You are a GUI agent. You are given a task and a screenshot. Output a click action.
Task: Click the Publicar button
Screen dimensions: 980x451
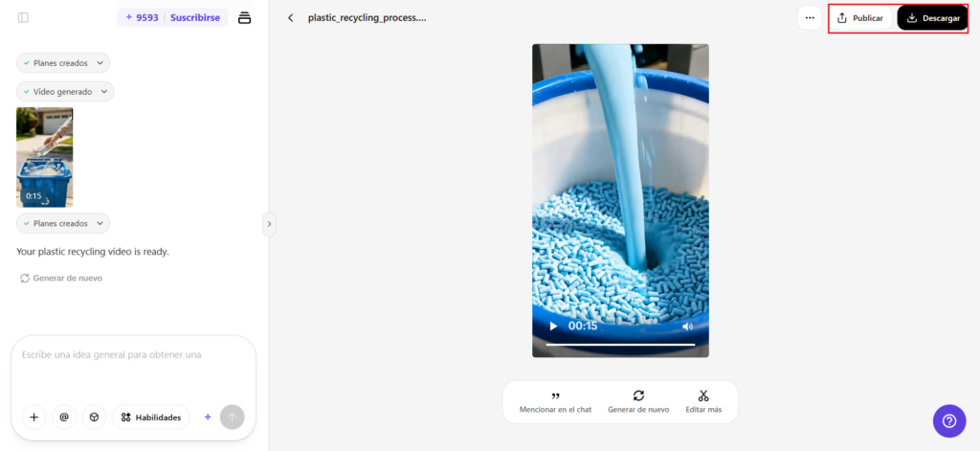click(860, 18)
